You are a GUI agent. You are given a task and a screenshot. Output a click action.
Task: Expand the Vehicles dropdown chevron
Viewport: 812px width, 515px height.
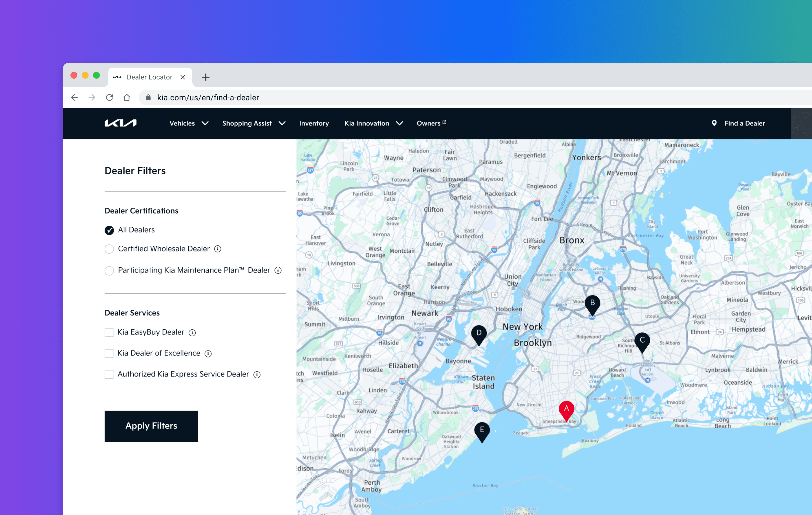click(205, 123)
